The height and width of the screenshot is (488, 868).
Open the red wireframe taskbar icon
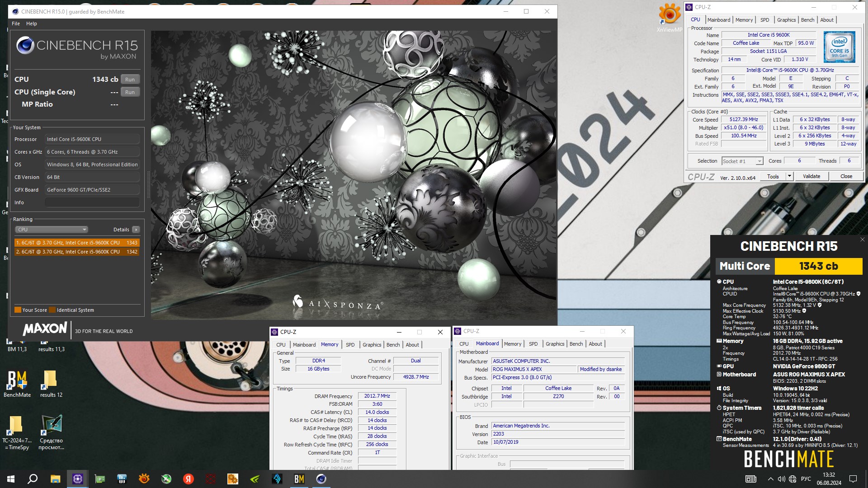pos(210,479)
